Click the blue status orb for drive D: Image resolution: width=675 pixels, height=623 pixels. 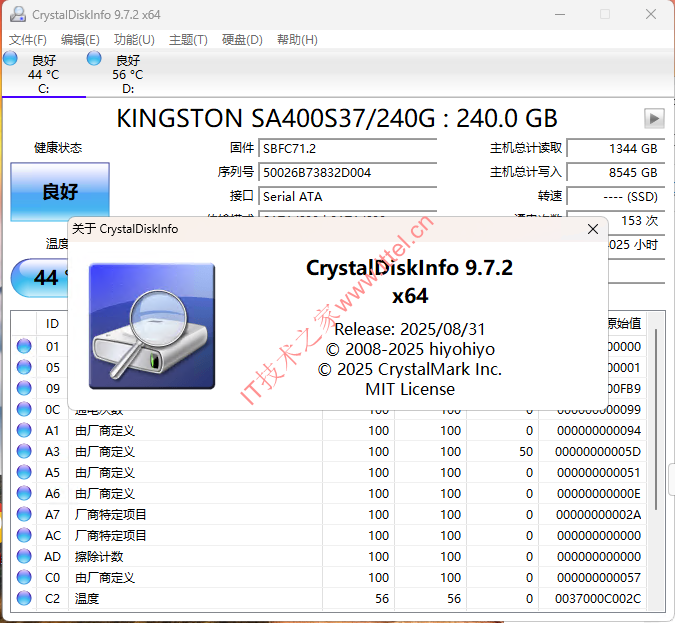click(x=94, y=58)
